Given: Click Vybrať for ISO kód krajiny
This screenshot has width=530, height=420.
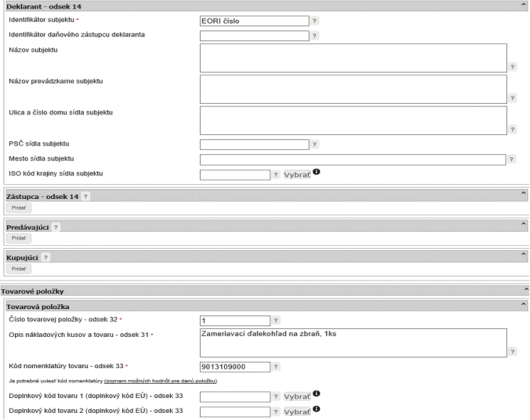Looking at the screenshot, I should (297, 175).
